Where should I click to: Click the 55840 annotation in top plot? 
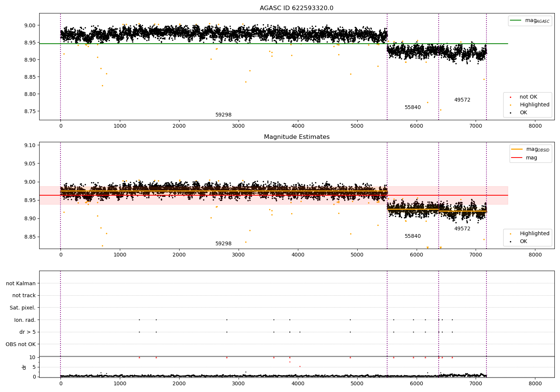(413, 108)
